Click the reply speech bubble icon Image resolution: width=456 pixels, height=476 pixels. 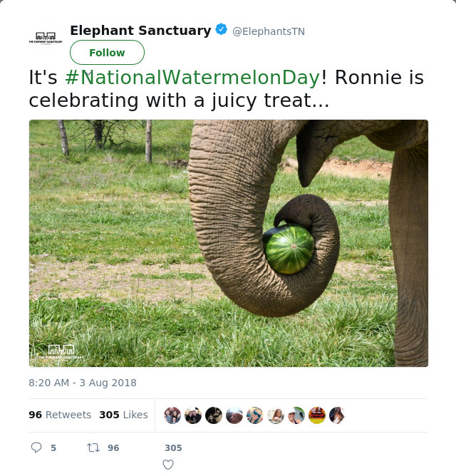click(x=36, y=447)
